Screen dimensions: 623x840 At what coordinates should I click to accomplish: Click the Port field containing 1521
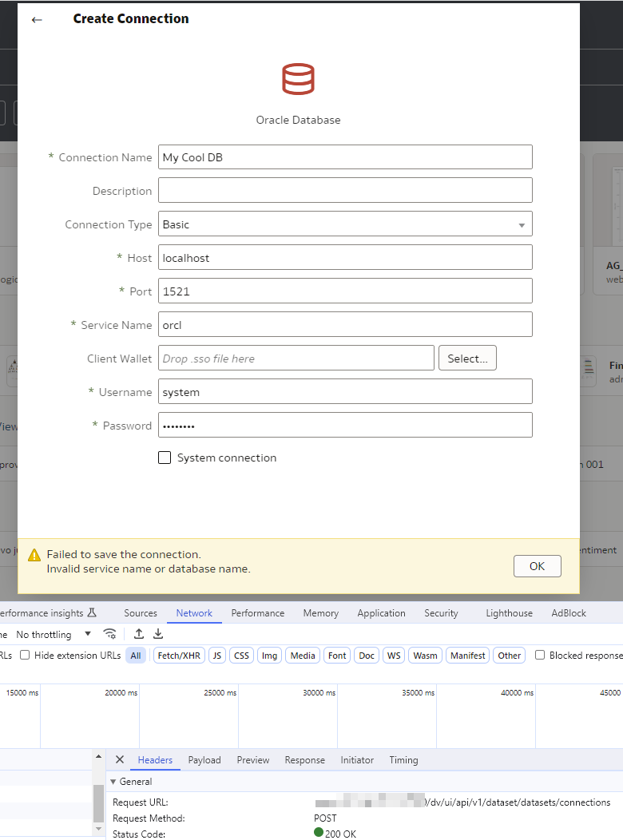point(345,291)
